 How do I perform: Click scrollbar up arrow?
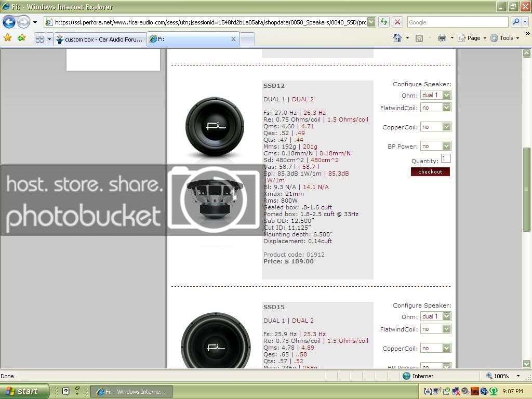tap(527, 53)
